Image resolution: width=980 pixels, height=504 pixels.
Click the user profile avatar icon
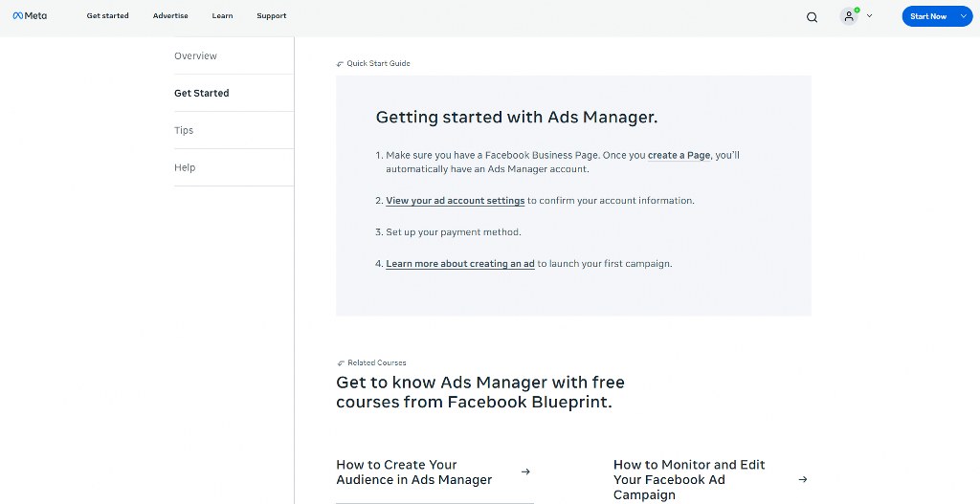tap(849, 16)
